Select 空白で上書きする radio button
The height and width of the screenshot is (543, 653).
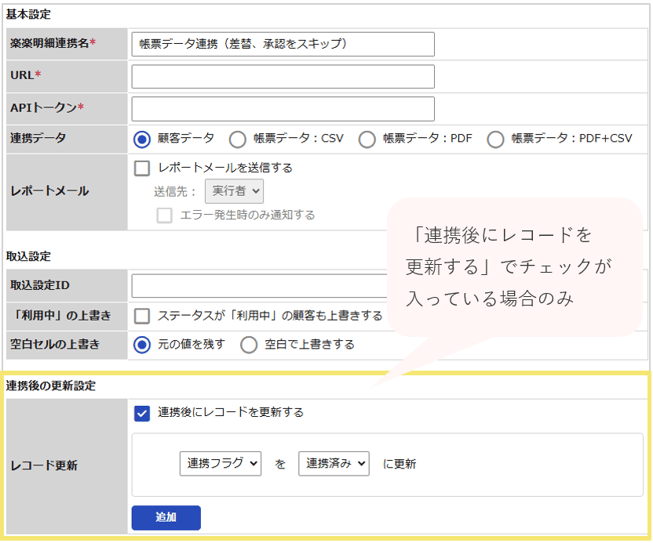(249, 345)
